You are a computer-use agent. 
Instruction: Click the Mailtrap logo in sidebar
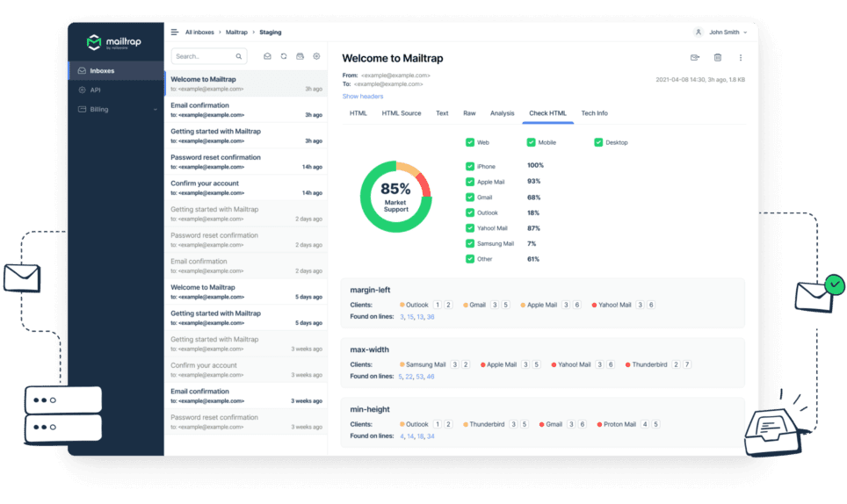tap(114, 42)
